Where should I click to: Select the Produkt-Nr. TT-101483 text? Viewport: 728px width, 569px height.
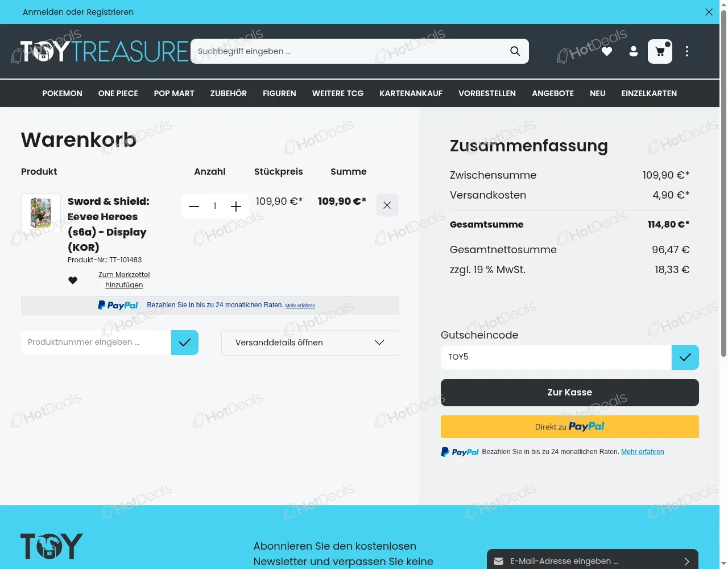point(105,260)
